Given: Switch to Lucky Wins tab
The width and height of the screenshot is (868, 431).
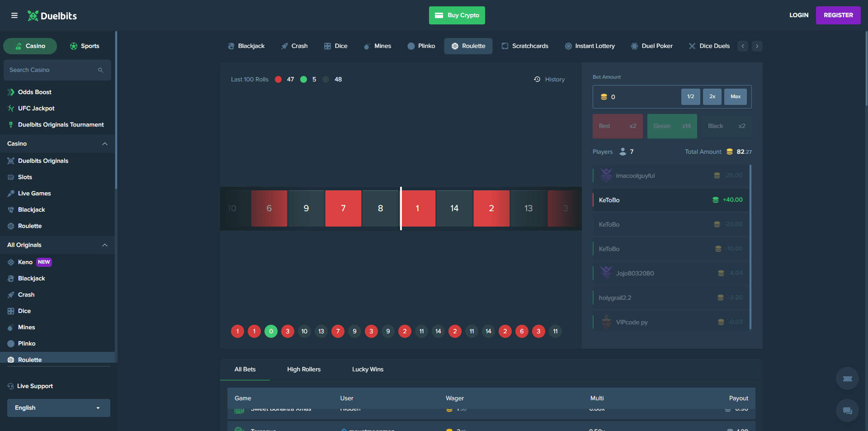Looking at the screenshot, I should coord(368,369).
